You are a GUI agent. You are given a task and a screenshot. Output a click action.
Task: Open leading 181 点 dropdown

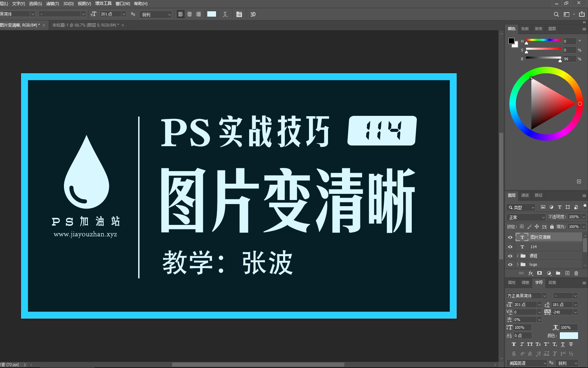click(x=575, y=305)
